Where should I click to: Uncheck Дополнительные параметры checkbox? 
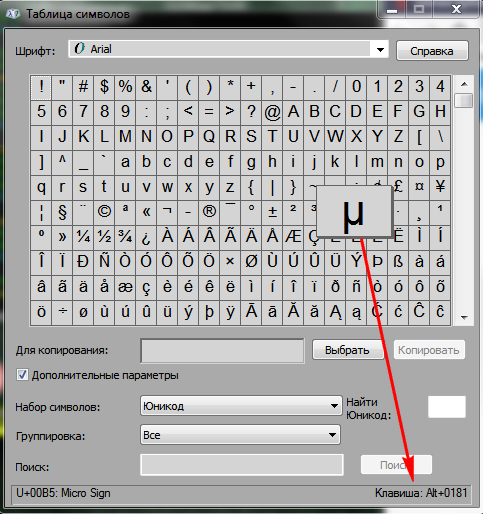coord(22,375)
